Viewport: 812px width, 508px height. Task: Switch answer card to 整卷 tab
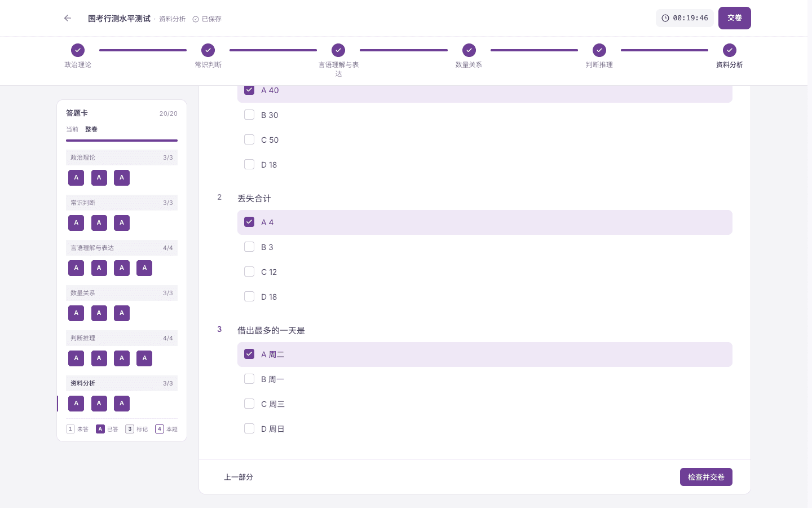[x=91, y=129]
